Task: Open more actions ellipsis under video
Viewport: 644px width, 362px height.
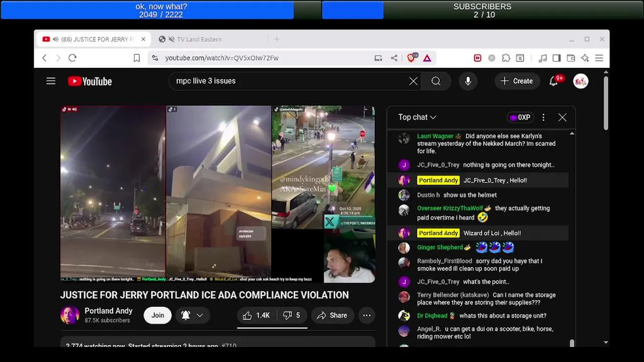Action: (367, 315)
